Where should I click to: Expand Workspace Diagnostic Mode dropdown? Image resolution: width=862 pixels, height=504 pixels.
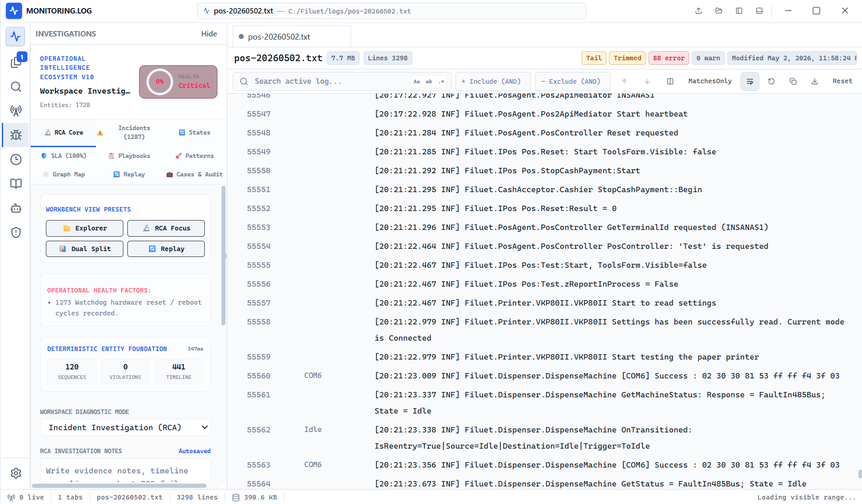[125, 427]
